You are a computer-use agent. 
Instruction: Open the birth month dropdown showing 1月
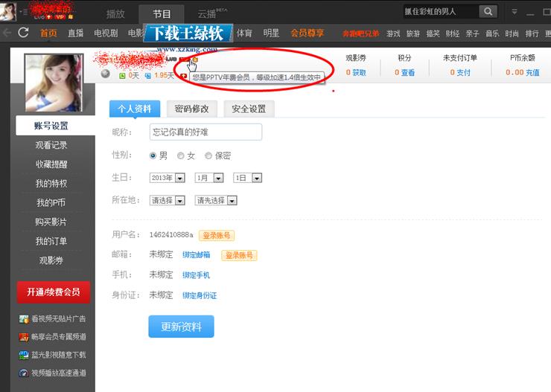(209, 178)
